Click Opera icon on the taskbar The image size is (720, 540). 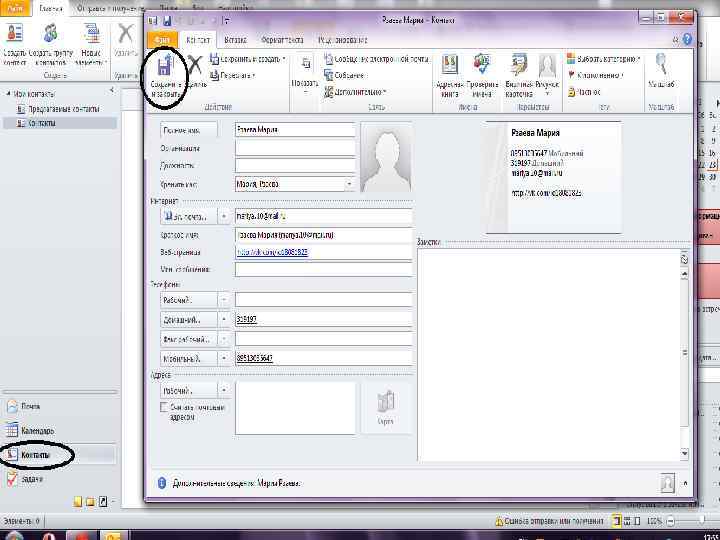pos(50,536)
